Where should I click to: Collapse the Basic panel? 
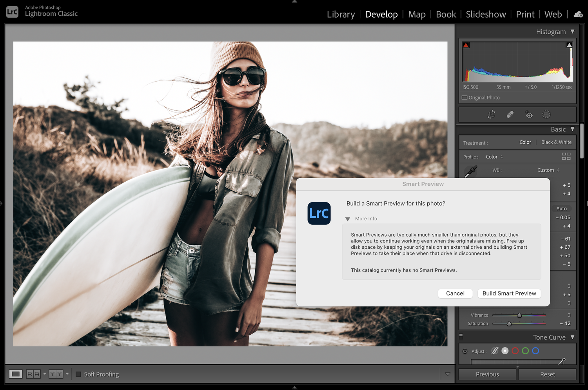(573, 129)
